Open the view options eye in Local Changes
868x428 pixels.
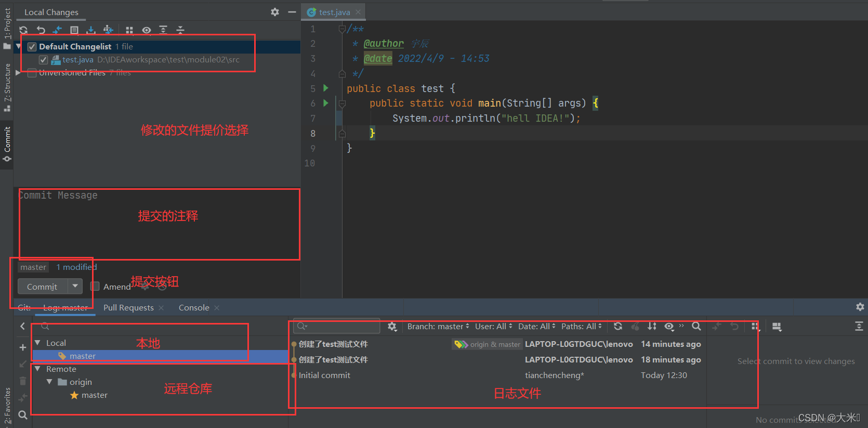click(147, 30)
